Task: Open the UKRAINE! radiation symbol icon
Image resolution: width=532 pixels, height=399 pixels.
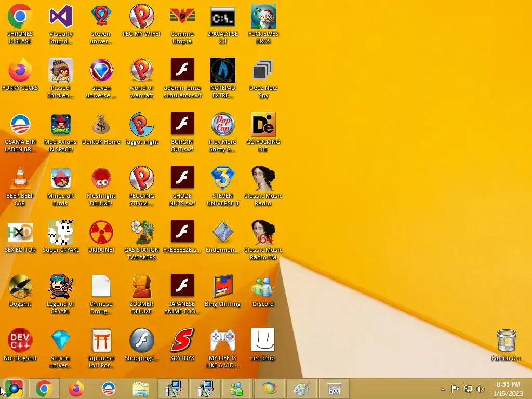Action: coord(101,232)
